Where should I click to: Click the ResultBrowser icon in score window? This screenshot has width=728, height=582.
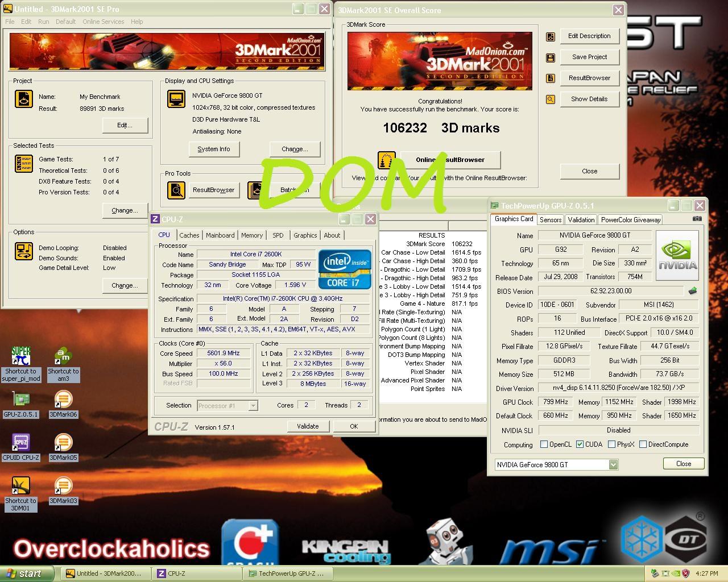(x=550, y=78)
